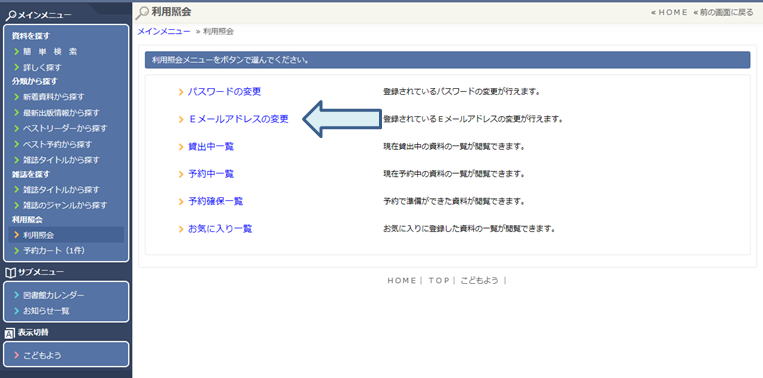Click the メインメニュー breadcrumb link
763x378 pixels.
point(164,32)
